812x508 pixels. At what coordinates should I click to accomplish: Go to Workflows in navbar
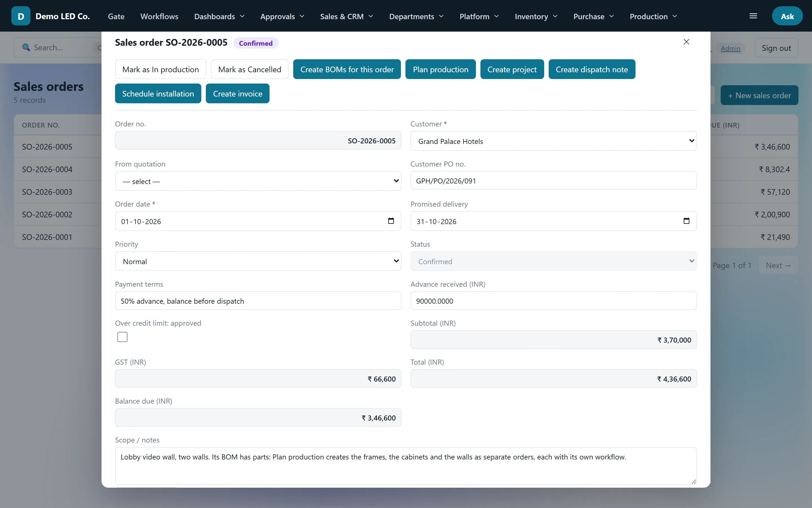[x=159, y=16]
